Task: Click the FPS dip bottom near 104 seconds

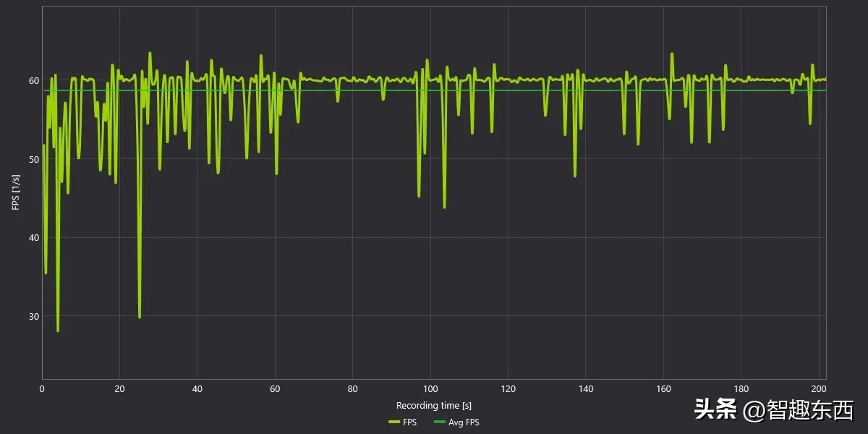Action: coord(444,208)
